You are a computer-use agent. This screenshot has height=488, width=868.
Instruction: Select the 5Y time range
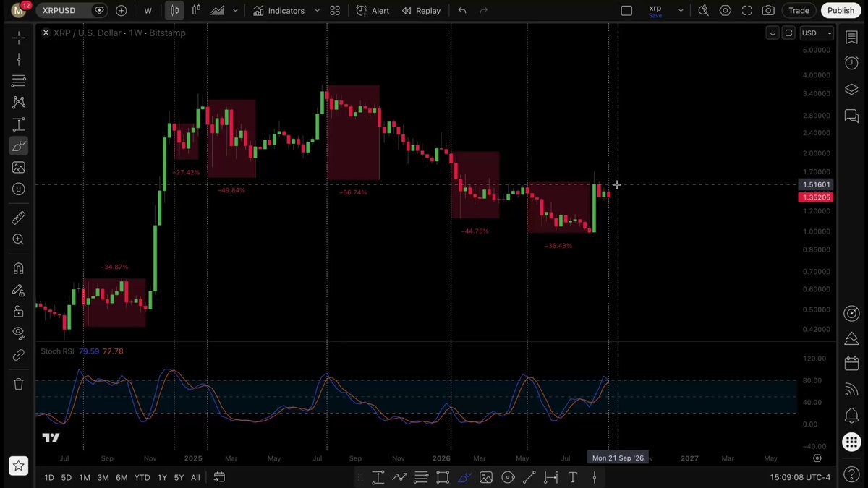(178, 477)
